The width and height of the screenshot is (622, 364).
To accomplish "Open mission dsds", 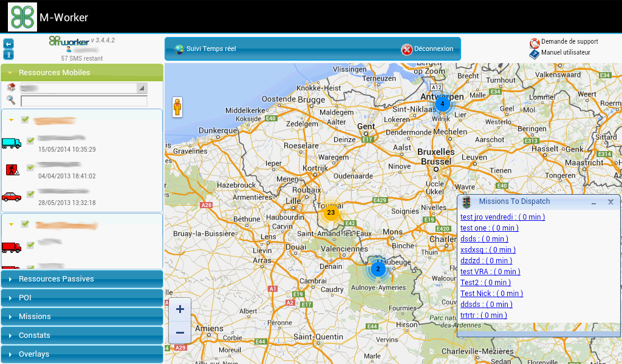I will (484, 239).
